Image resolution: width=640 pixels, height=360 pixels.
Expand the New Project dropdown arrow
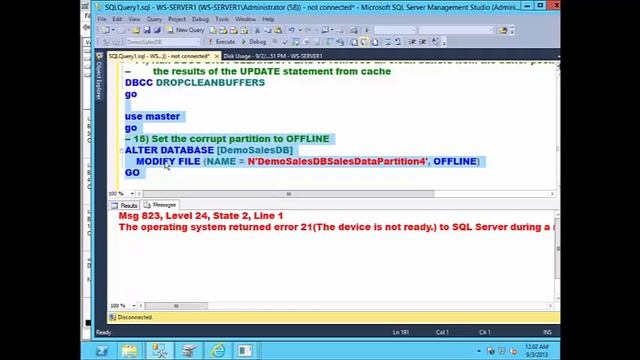[113, 30]
